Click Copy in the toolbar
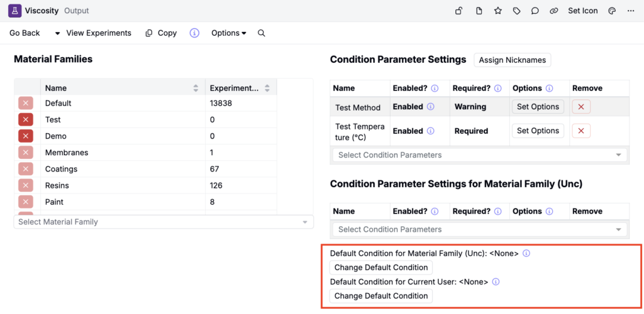Screen dimensions: 644x314 coord(161,33)
